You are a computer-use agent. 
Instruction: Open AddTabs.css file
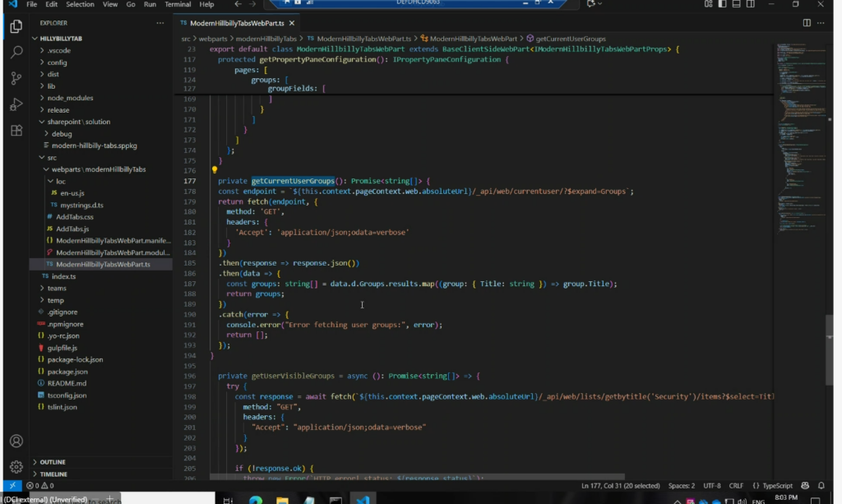(75, 217)
